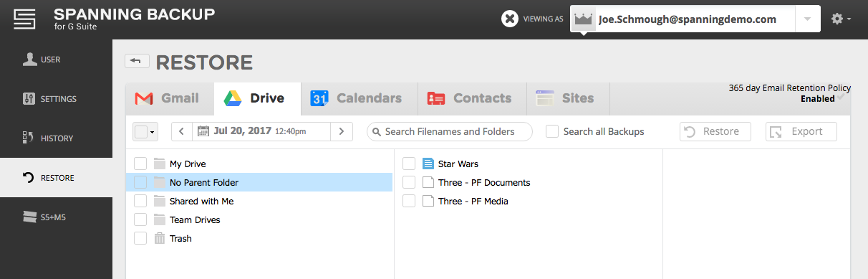The height and width of the screenshot is (279, 868).
Task: Check the Star Wars file checkbox
Action: click(x=409, y=164)
